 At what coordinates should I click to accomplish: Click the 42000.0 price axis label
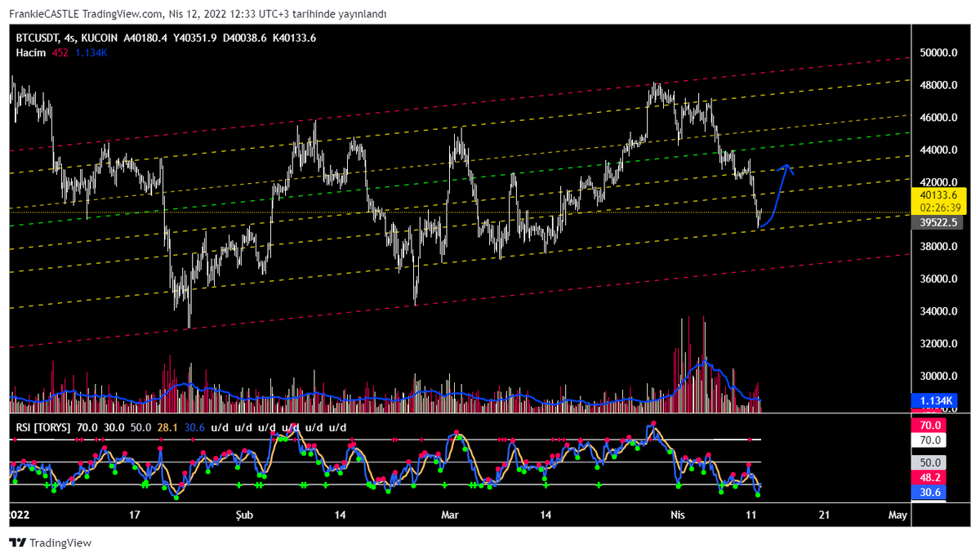tap(938, 182)
